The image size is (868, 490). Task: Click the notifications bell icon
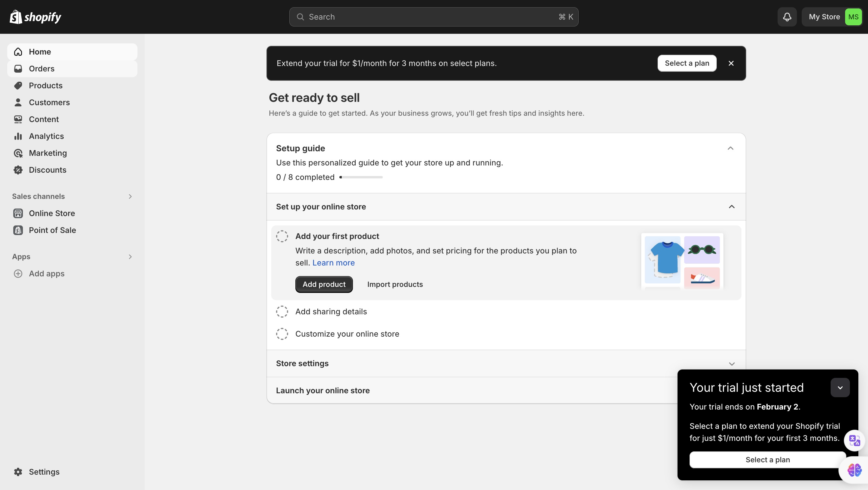[x=787, y=17]
